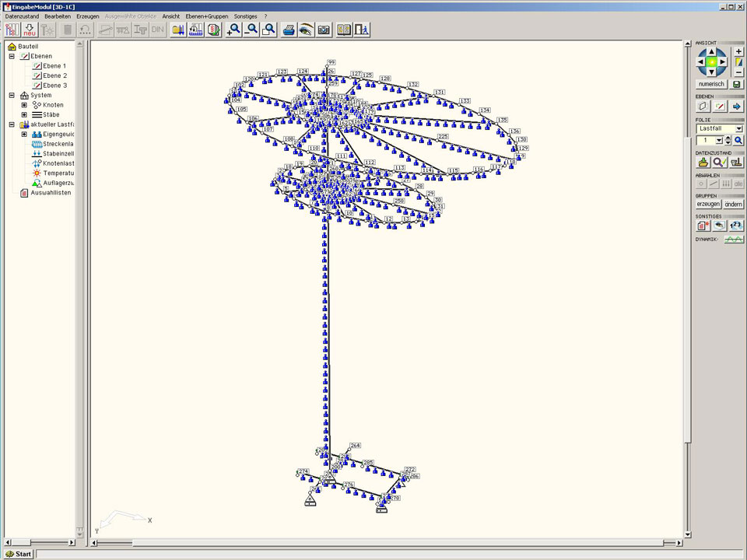Click the camera screenshot toolbar icon
Image resolution: width=747 pixels, height=560 pixels.
pyautogui.click(x=324, y=30)
